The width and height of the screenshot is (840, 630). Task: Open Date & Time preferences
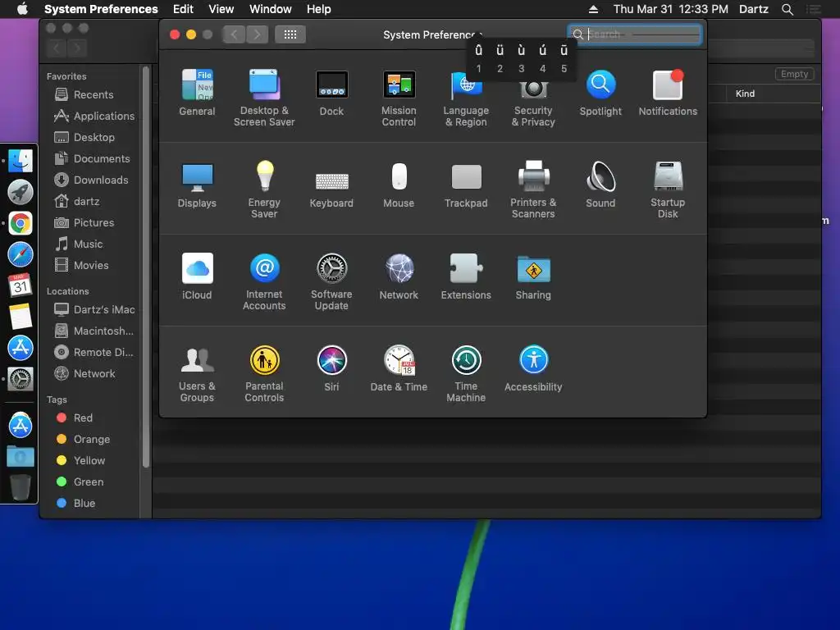coord(399,368)
